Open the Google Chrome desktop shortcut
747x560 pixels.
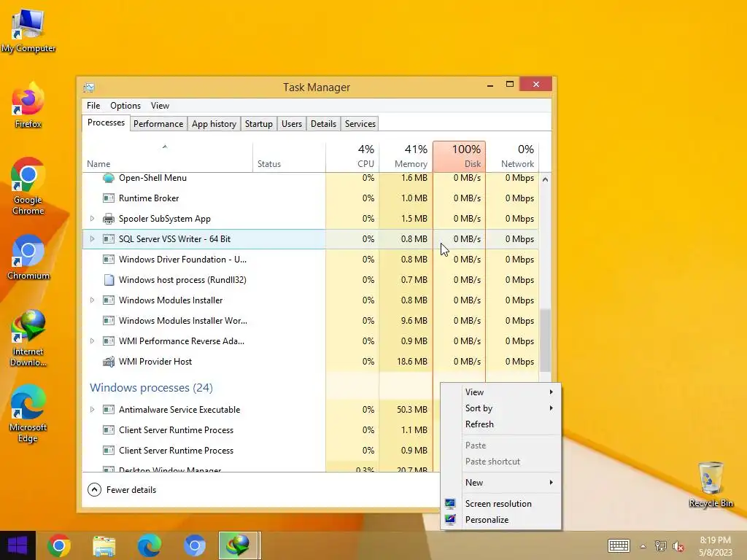tap(28, 186)
